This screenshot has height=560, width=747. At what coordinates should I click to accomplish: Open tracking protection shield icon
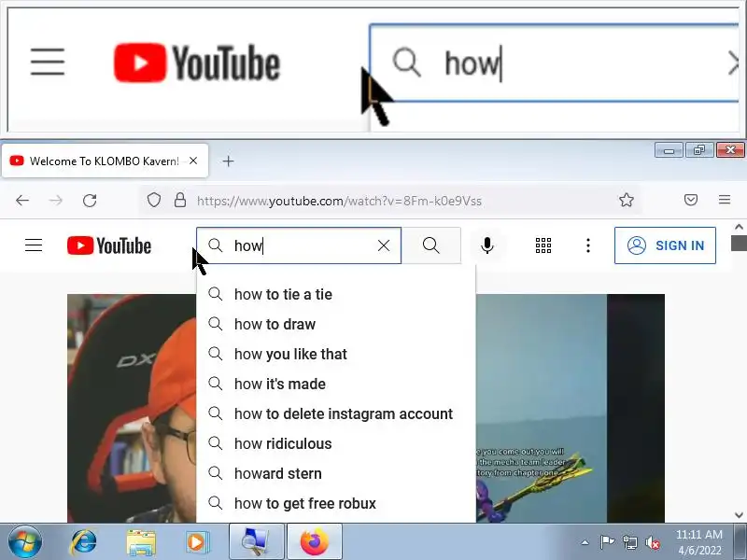154,200
